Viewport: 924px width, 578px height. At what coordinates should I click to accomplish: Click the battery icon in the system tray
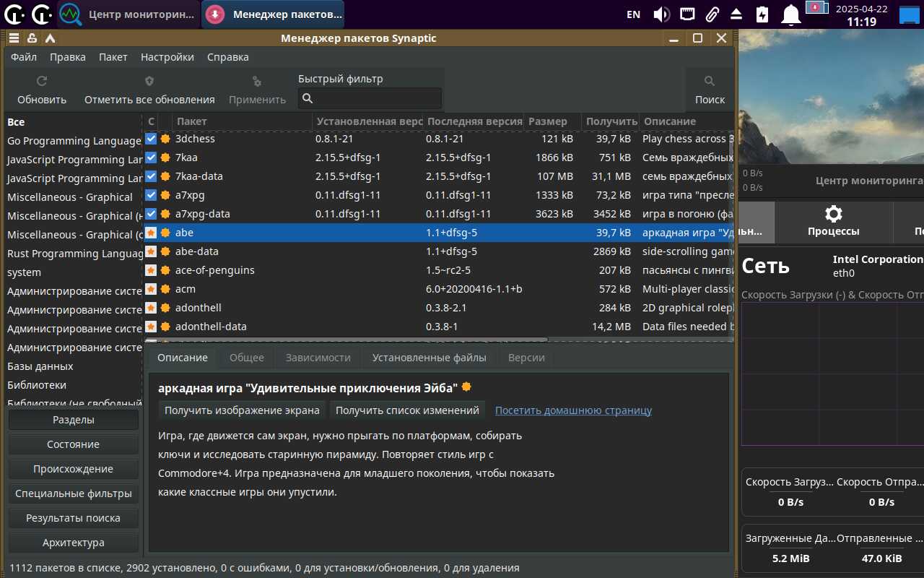point(762,14)
